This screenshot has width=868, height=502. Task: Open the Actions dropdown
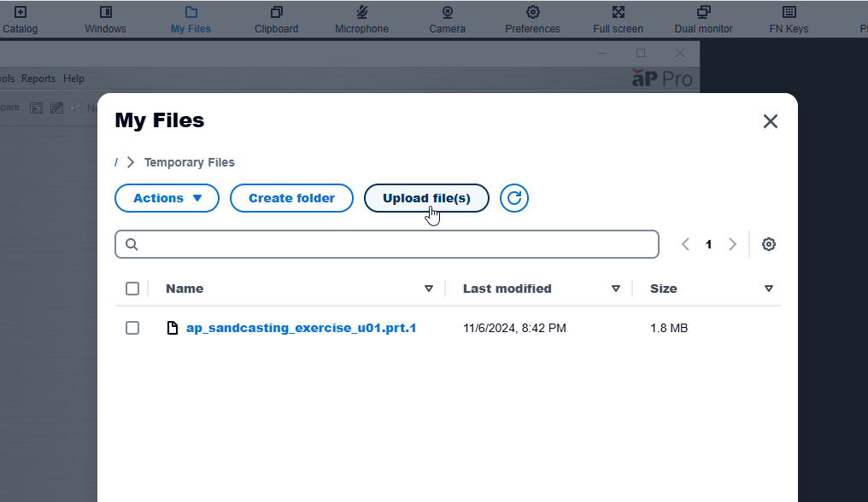(167, 198)
